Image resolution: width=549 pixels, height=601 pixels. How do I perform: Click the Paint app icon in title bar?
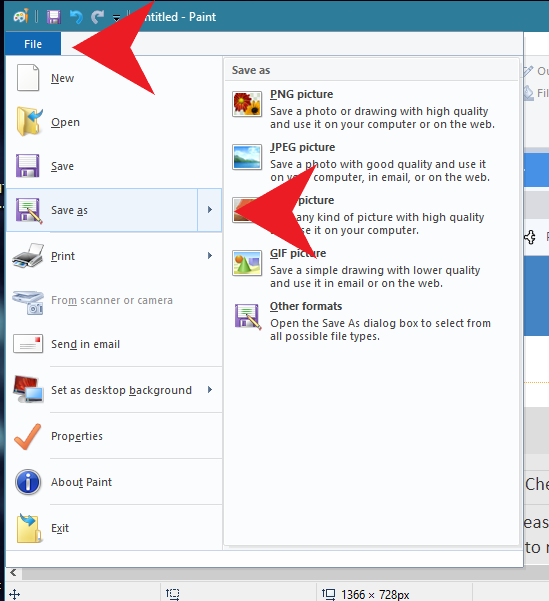tap(21, 17)
